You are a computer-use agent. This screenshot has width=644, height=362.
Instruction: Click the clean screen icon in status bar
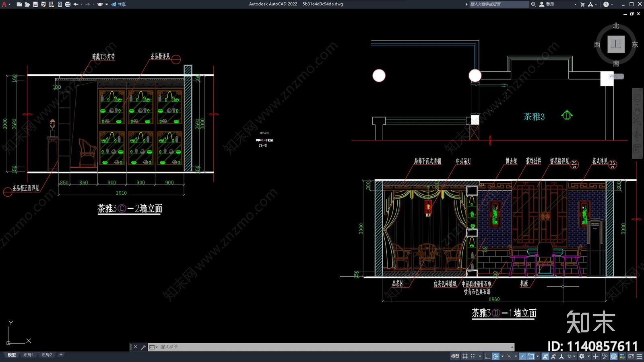pyautogui.click(x=631, y=356)
